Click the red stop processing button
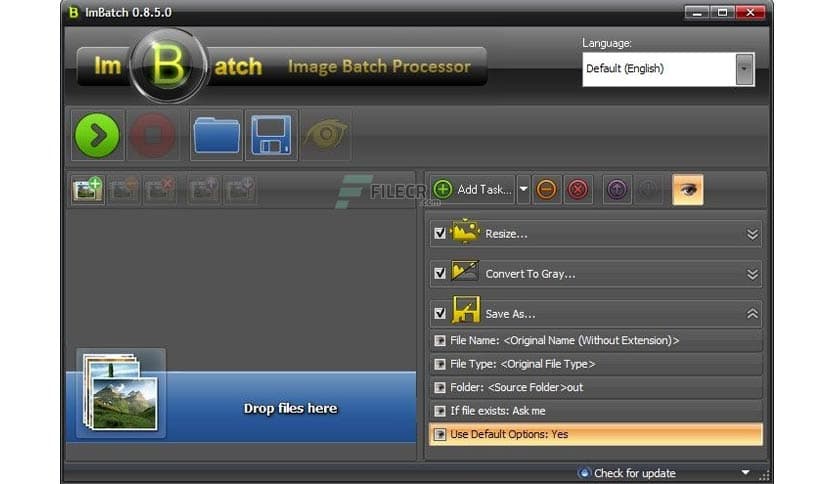836x484 pixels. click(153, 135)
